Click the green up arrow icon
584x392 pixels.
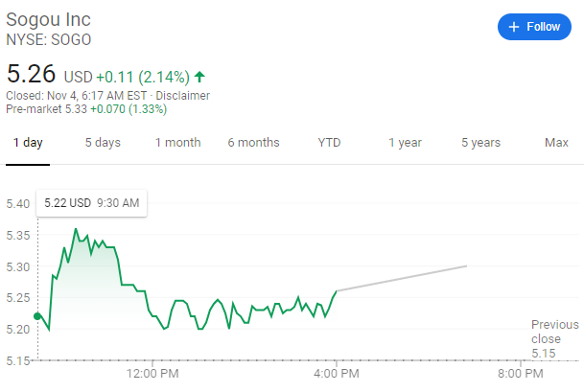pos(199,76)
